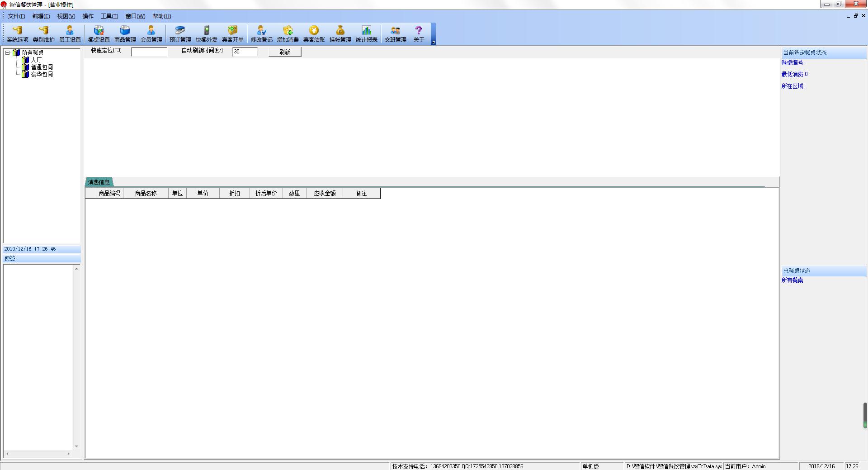The image size is (868, 470).
Task: Select 豪华包间 in the table tree
Action: 42,74
